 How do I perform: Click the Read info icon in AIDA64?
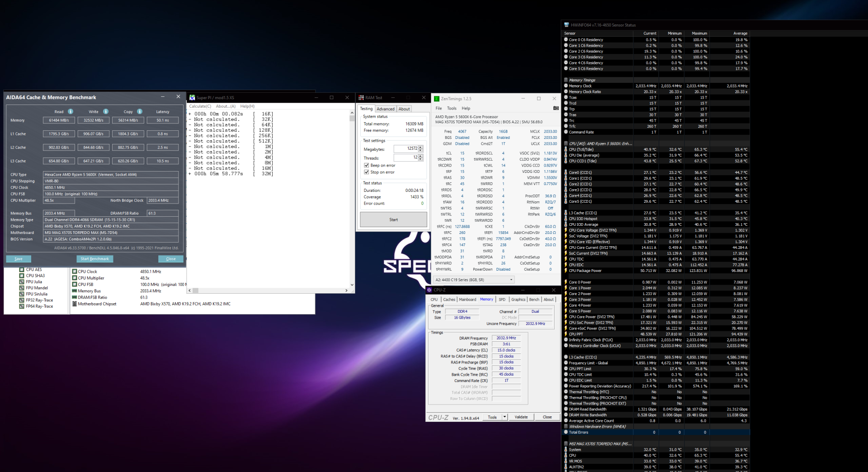click(x=71, y=111)
